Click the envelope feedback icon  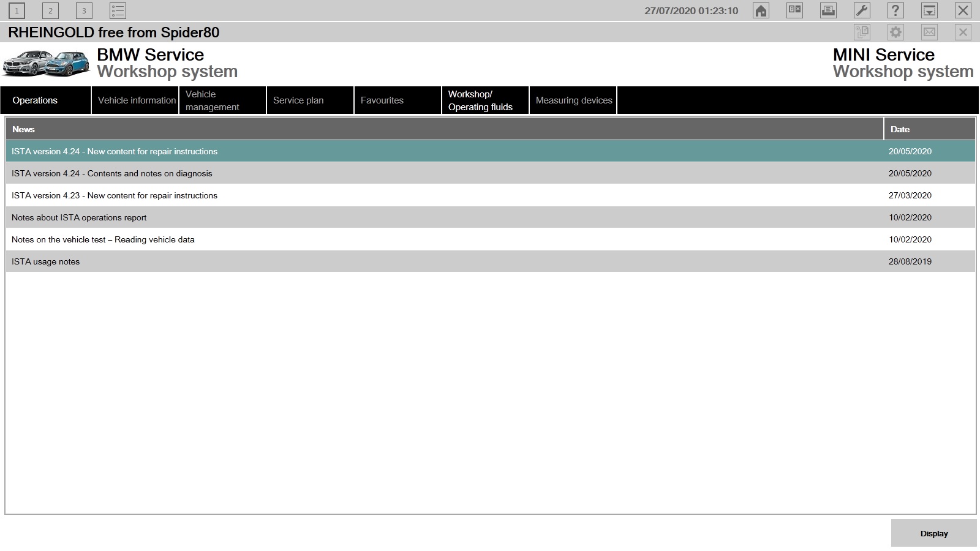[929, 32]
